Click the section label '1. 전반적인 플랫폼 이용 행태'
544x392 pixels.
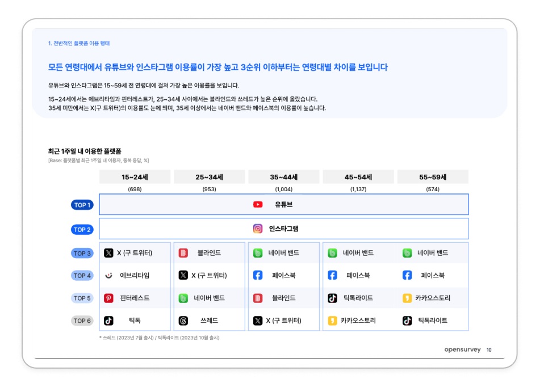pos(79,43)
